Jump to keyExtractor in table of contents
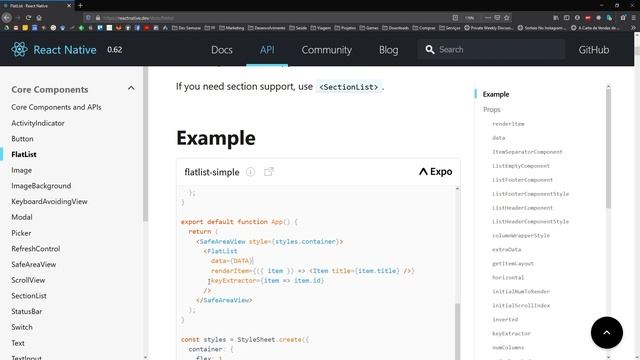This screenshot has height=360, width=640. tap(511, 333)
